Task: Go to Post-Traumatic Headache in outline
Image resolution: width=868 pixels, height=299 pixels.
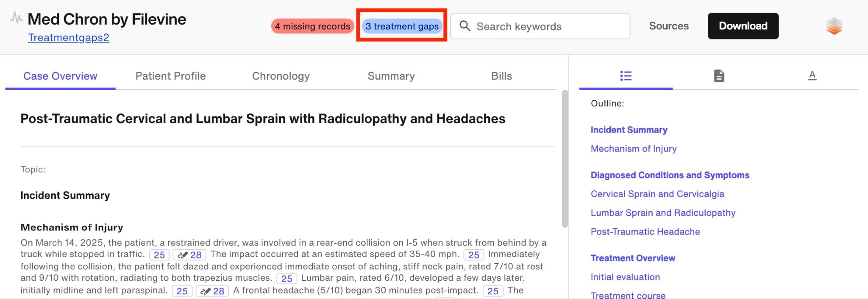Action: (x=645, y=232)
